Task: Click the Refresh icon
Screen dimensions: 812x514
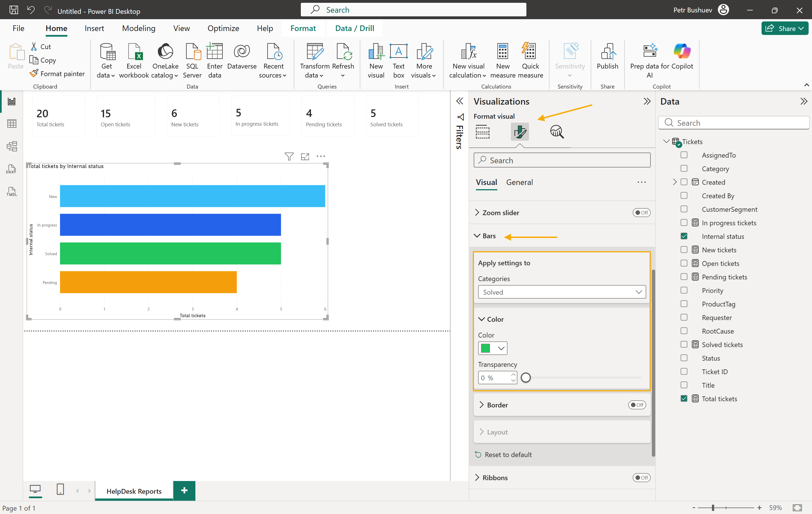Action: tap(343, 52)
